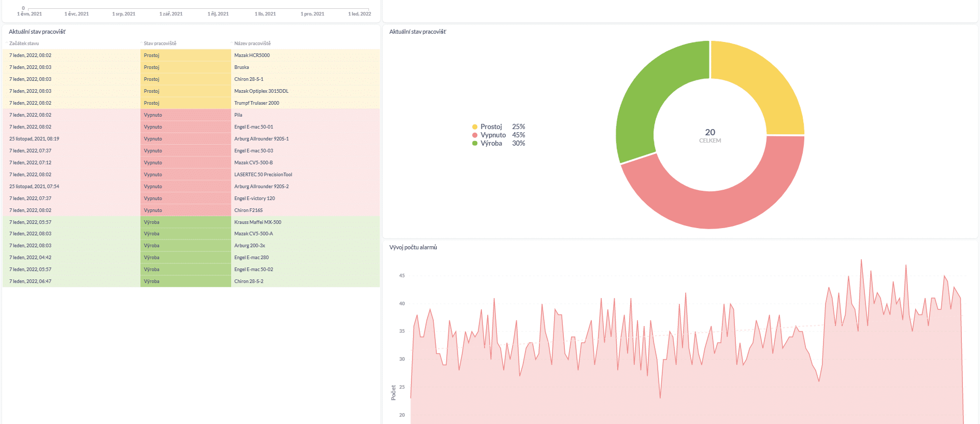Screen dimensions: 980x424
Task: Click the Výroba status cell for Arburg 200-3x
Action: click(x=186, y=246)
